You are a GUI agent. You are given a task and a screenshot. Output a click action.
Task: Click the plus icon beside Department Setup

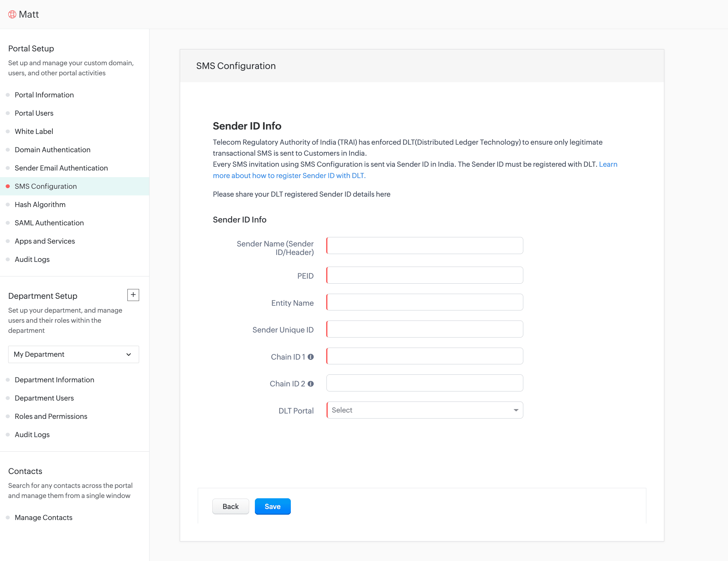click(133, 295)
